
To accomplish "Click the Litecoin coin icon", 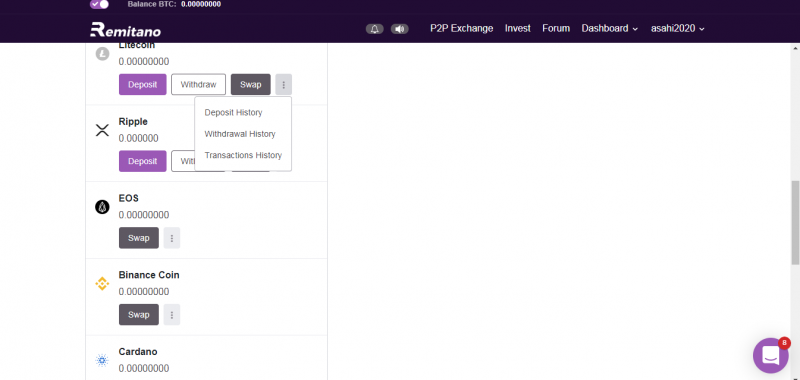I will [x=103, y=54].
